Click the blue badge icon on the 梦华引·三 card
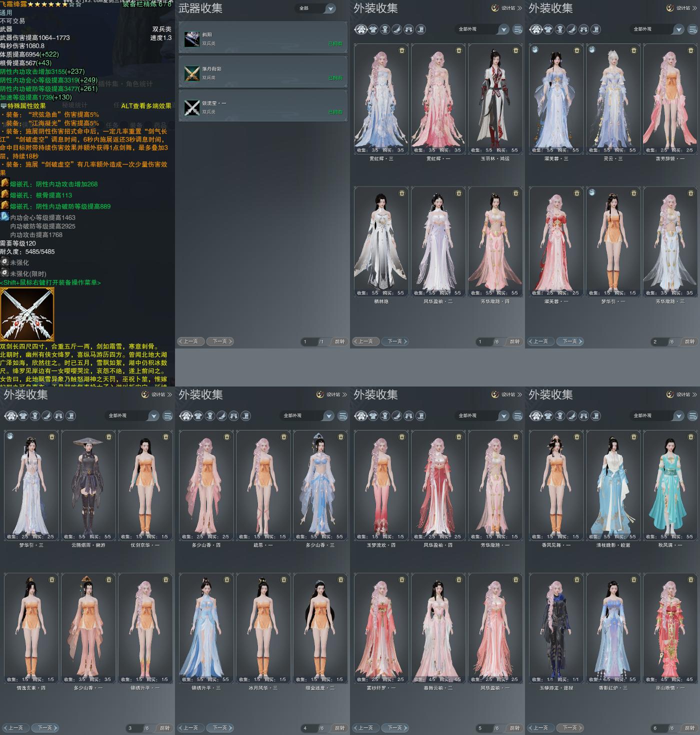The width and height of the screenshot is (700, 735). [10, 436]
